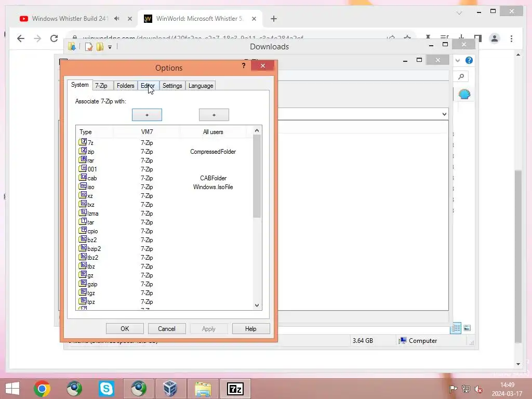The width and height of the screenshot is (532, 399).
Task: Click CompressedFolder in the zip row
Action: click(x=213, y=152)
